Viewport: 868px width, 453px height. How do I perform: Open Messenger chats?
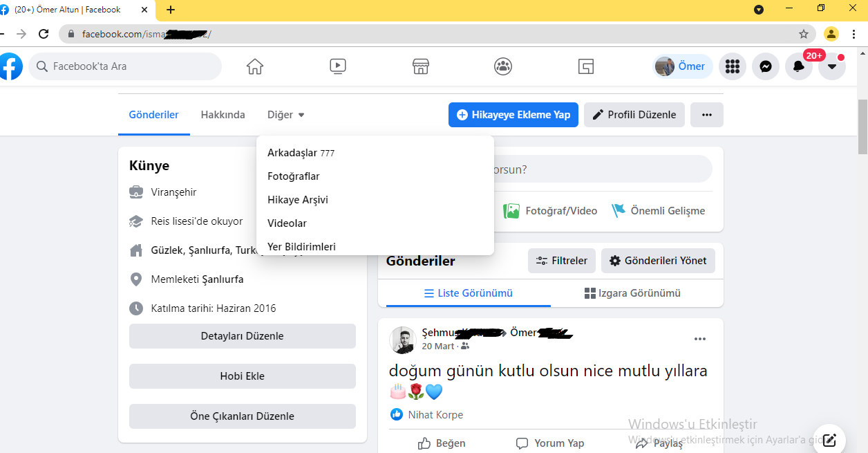click(766, 66)
